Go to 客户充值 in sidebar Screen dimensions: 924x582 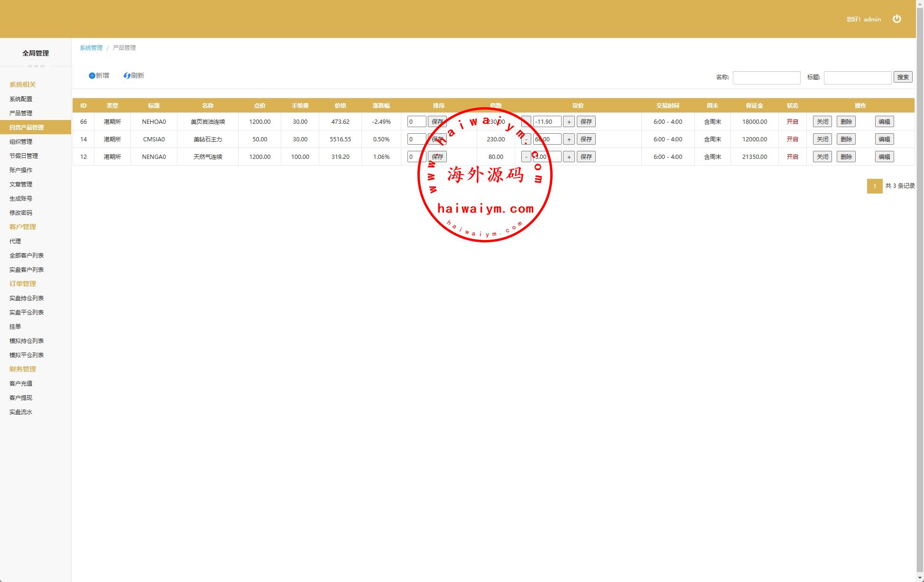click(21, 384)
